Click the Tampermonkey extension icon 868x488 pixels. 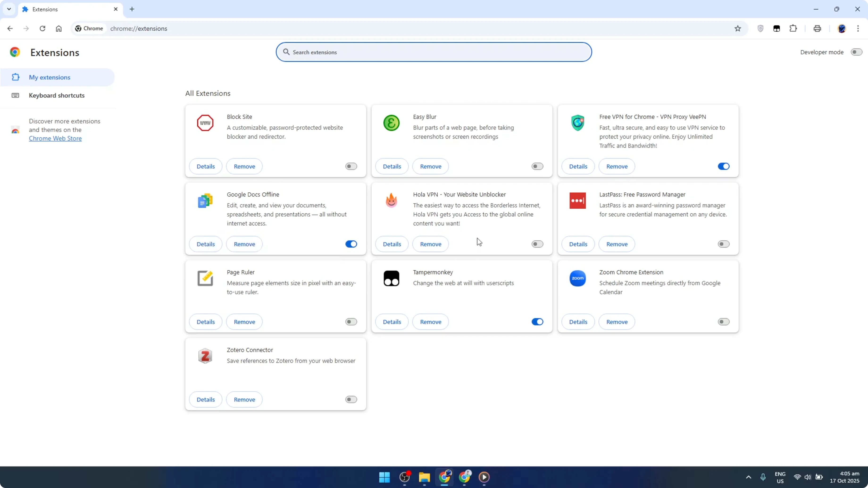391,278
